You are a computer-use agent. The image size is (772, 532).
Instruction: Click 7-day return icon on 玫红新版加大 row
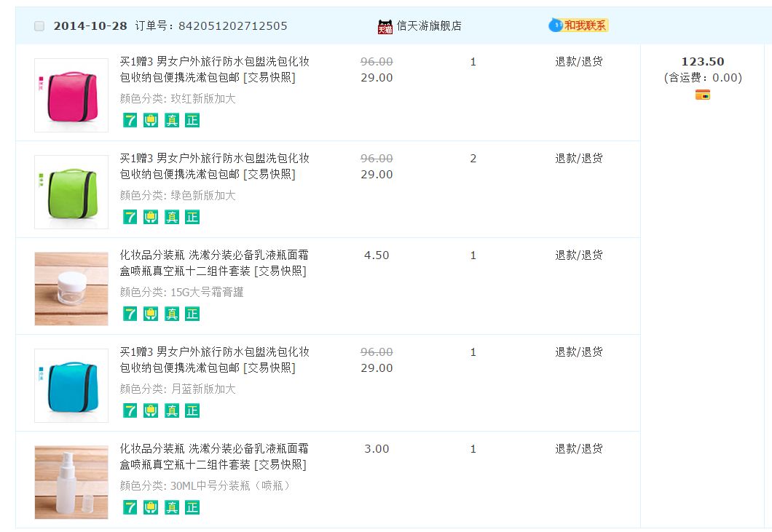click(130, 120)
